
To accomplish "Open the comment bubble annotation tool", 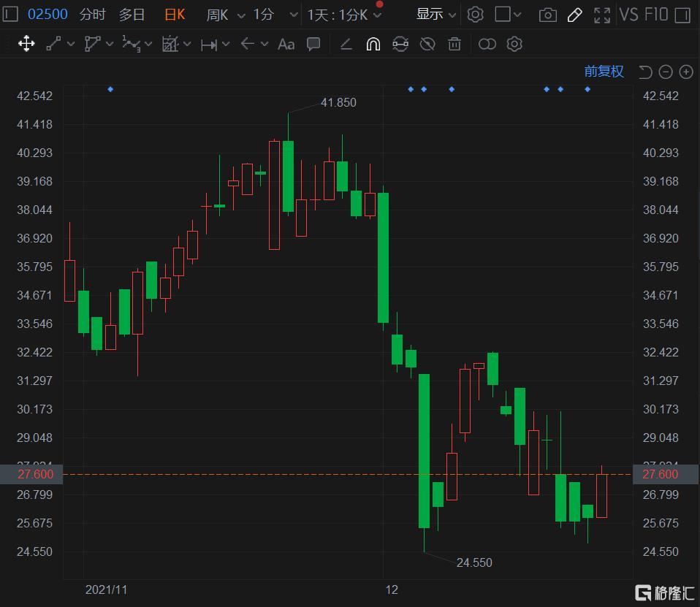I will (313, 45).
